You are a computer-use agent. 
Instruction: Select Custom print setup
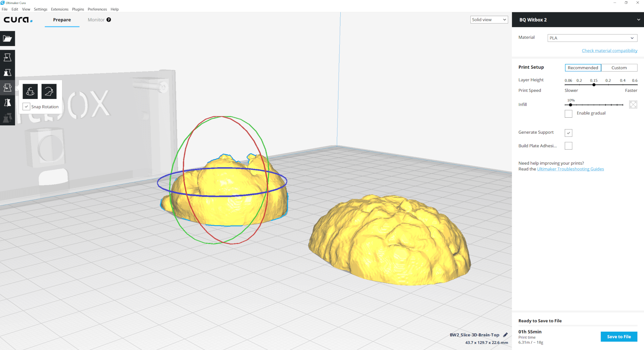pos(619,68)
